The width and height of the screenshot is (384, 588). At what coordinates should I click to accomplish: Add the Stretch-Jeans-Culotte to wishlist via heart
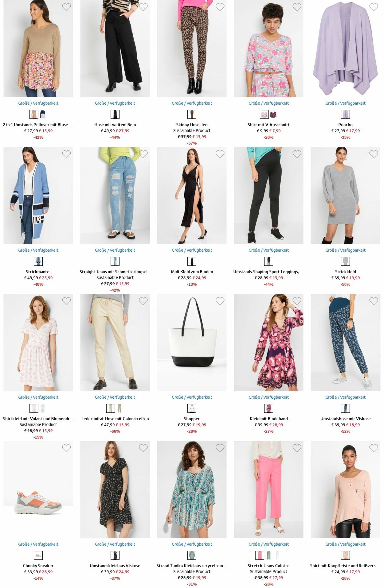(x=297, y=448)
